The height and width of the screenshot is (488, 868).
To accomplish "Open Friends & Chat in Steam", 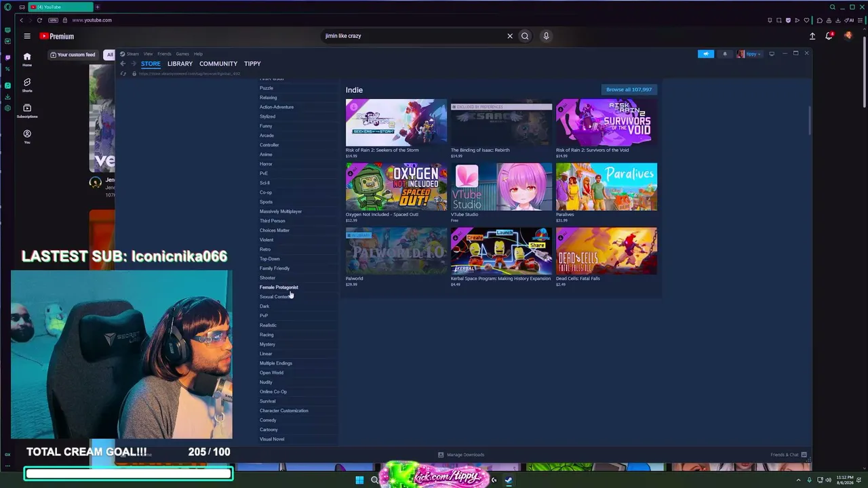I will click(x=788, y=455).
